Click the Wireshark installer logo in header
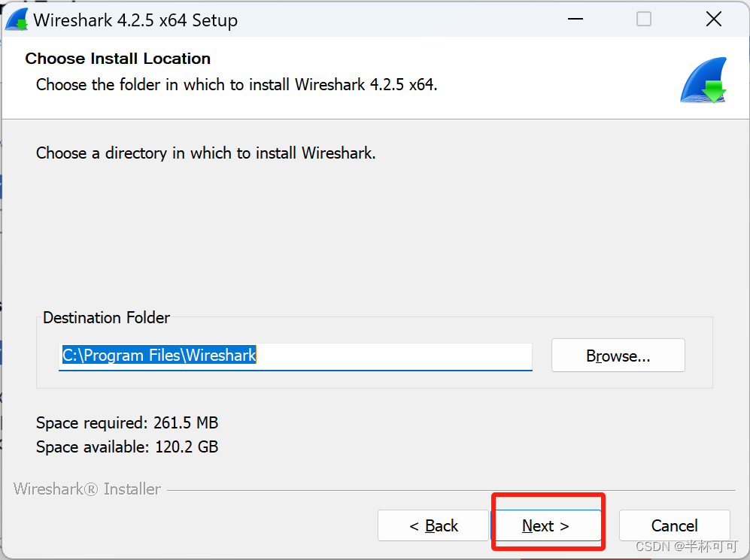 [703, 80]
